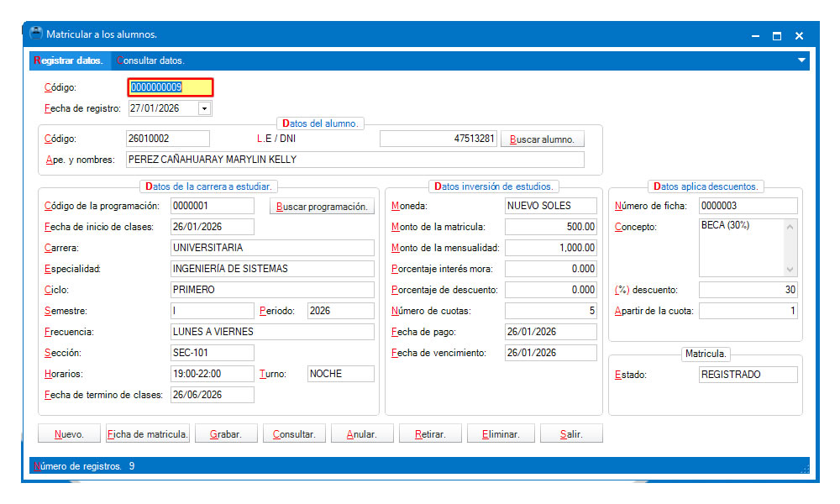Image resolution: width=840 pixels, height=504 pixels.
Task: Click the Frecuencia field LUNES A VIERNES
Action: 272,332
